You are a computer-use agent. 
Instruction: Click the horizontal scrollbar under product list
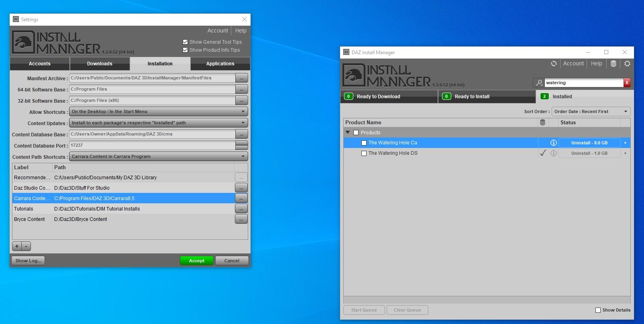click(x=487, y=300)
